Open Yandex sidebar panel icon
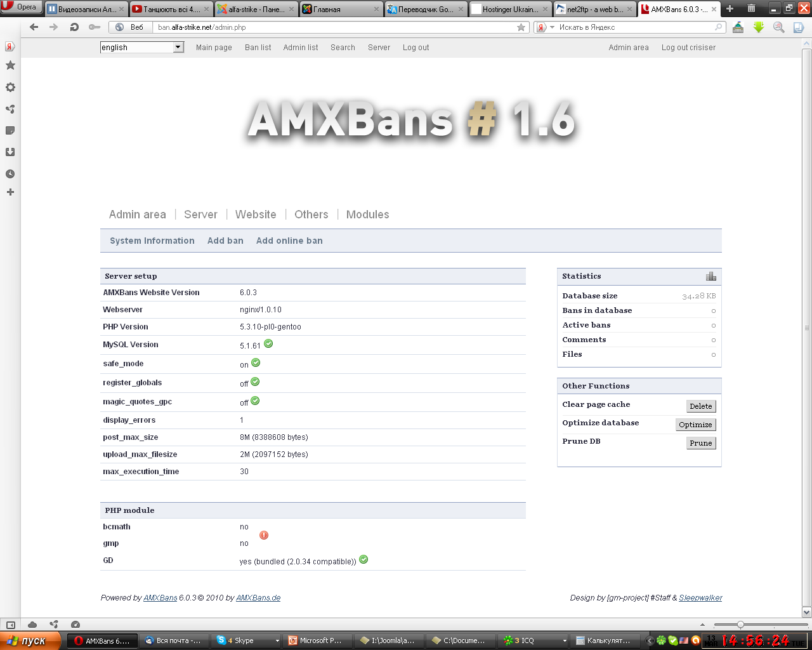The width and height of the screenshot is (812, 650). tap(10, 46)
